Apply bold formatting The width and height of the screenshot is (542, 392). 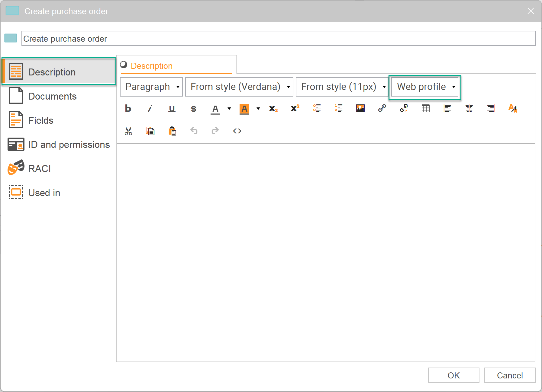click(128, 108)
